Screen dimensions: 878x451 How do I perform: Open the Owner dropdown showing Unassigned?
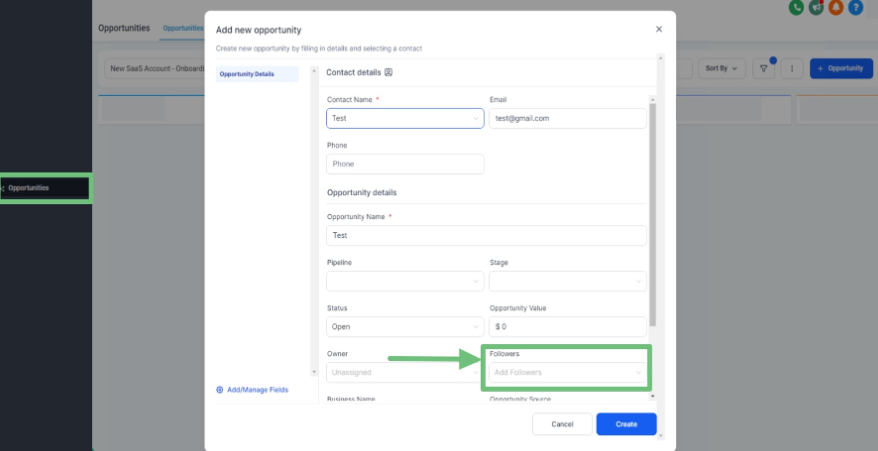click(x=403, y=373)
